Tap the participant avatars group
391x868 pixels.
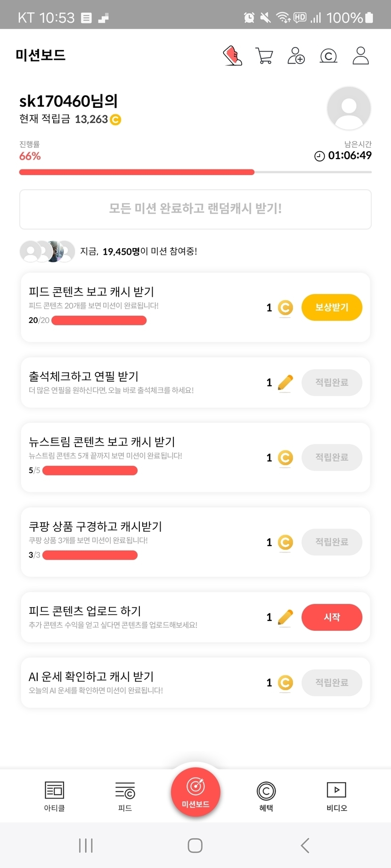pyautogui.click(x=47, y=251)
